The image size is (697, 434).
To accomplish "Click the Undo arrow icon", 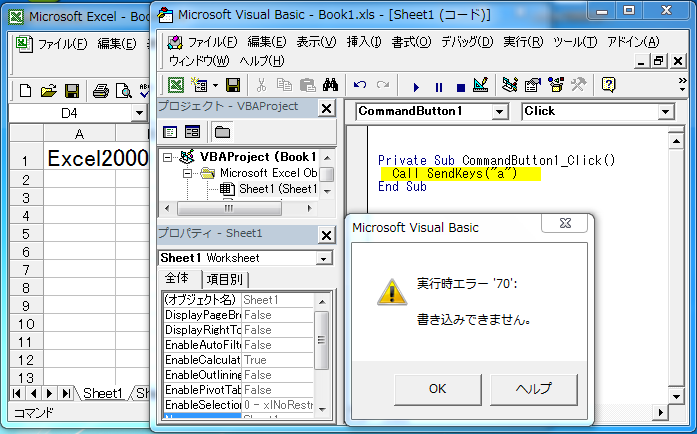I will click(x=360, y=84).
